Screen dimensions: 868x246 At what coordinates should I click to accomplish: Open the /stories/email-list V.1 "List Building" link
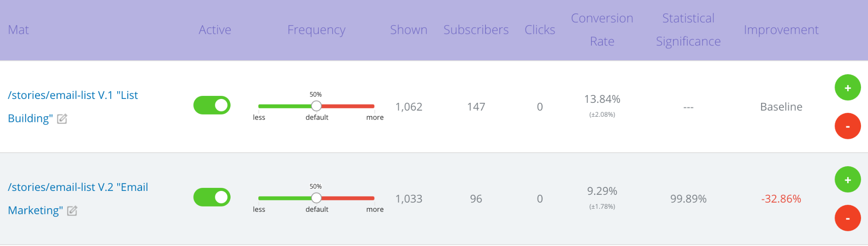tap(73, 107)
